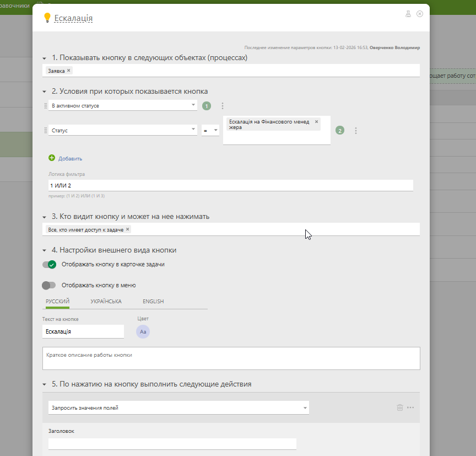
Task: Click the yellow lightbulb icon beside Ескалація title
Action: pos(47,18)
